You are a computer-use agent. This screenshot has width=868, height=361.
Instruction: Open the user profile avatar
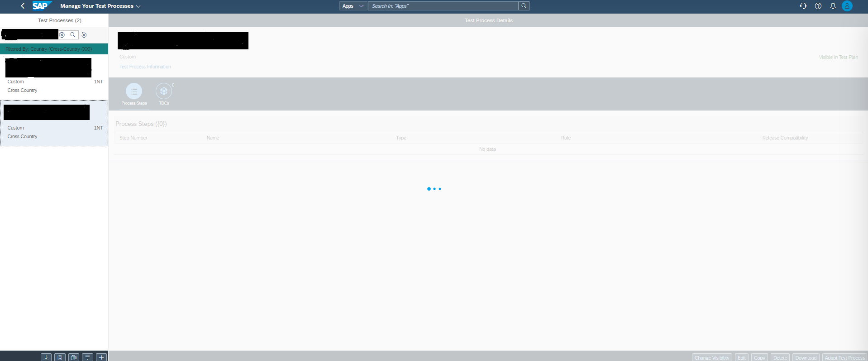click(847, 6)
